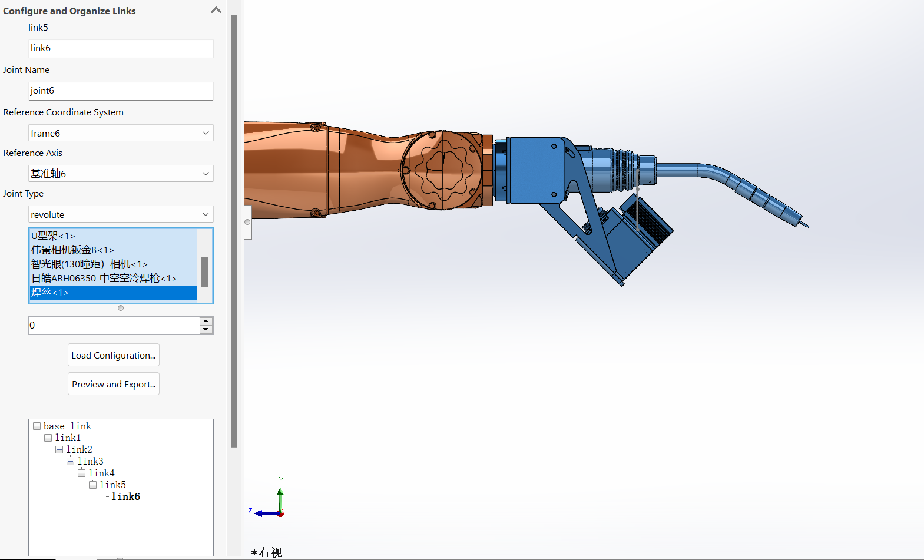Click the component list scrollbar thumb

coord(204,271)
